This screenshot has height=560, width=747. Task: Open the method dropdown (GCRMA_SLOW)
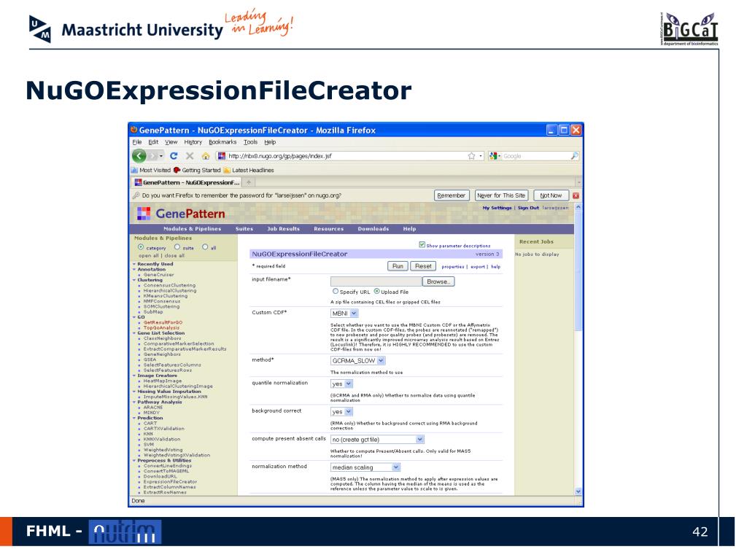point(357,361)
